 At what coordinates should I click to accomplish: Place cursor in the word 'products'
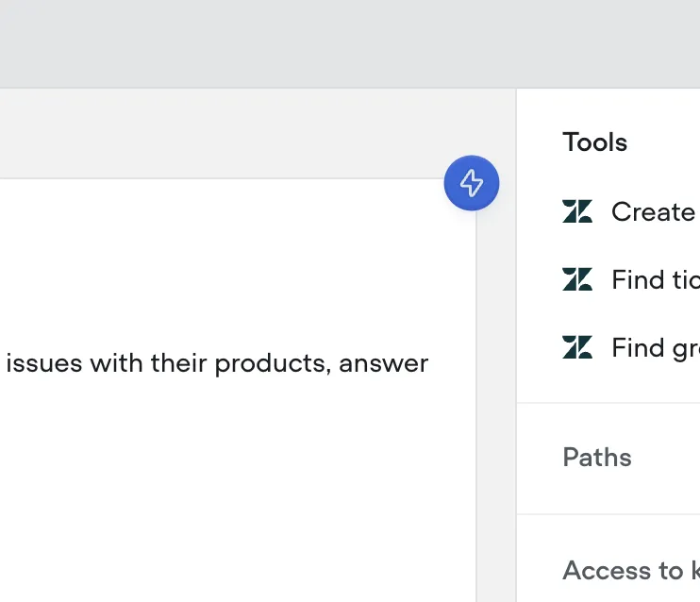point(274,363)
